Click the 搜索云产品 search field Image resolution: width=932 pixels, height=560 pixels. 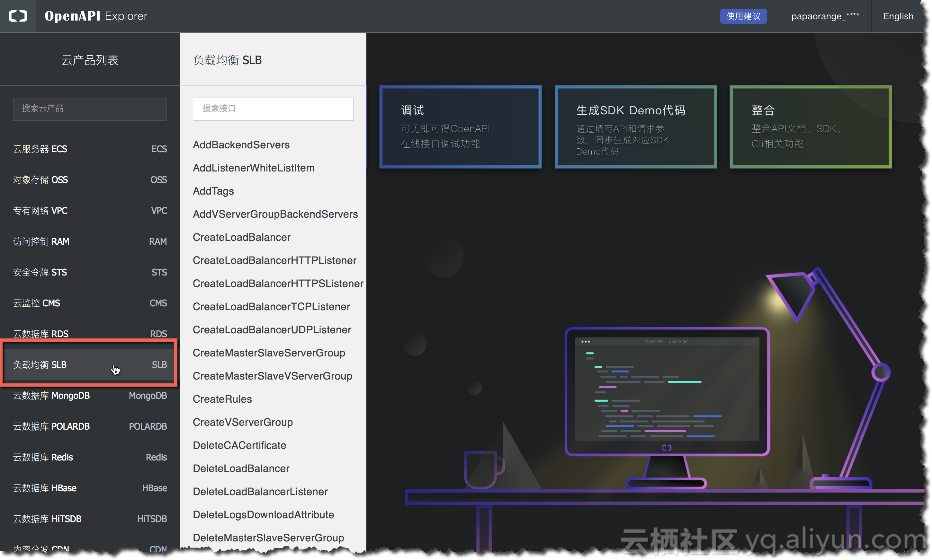coord(90,109)
